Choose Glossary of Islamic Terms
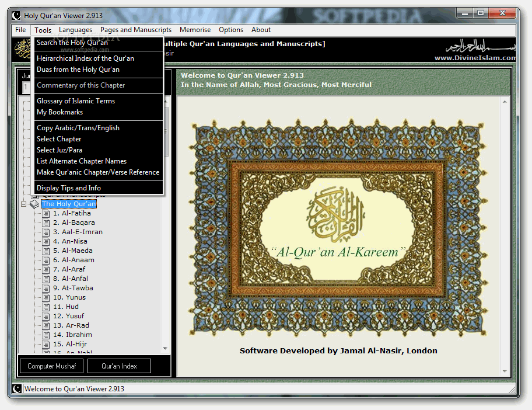This screenshot has width=532, height=410. (x=99, y=101)
